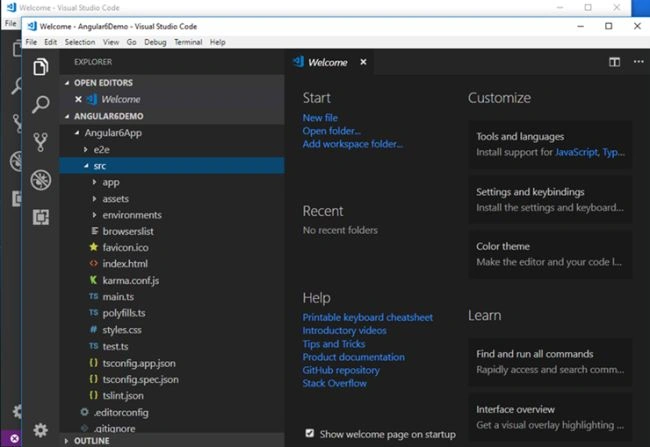Expand the Outline section

pyautogui.click(x=66, y=441)
